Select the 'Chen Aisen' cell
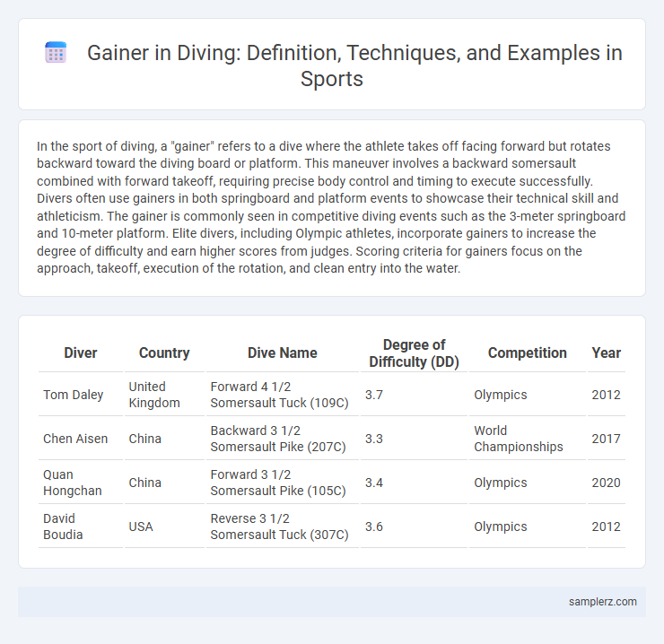The height and width of the screenshot is (644, 664). click(x=81, y=439)
